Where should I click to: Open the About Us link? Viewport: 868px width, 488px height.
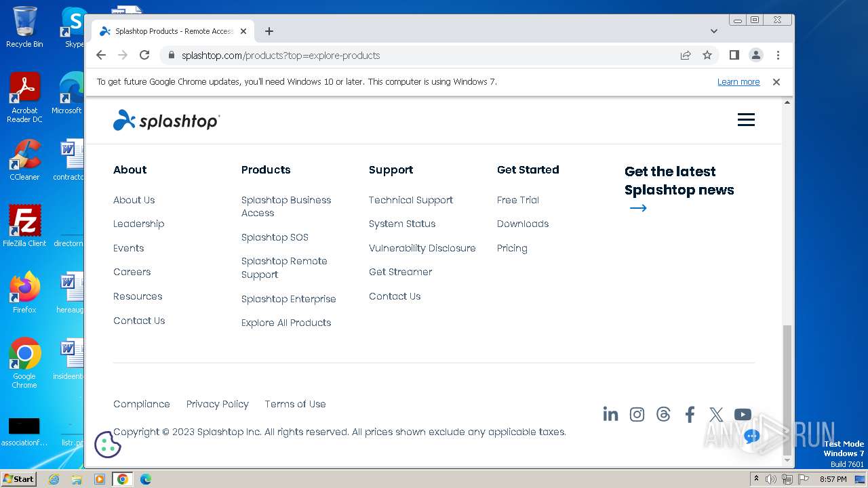[134, 200]
